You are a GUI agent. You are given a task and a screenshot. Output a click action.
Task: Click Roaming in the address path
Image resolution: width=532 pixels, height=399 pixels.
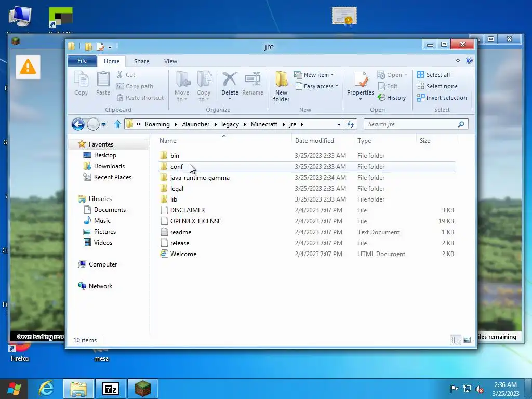pyautogui.click(x=157, y=124)
